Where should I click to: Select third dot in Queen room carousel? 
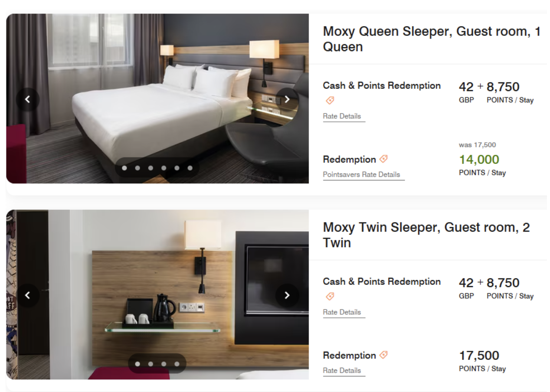[151, 168]
